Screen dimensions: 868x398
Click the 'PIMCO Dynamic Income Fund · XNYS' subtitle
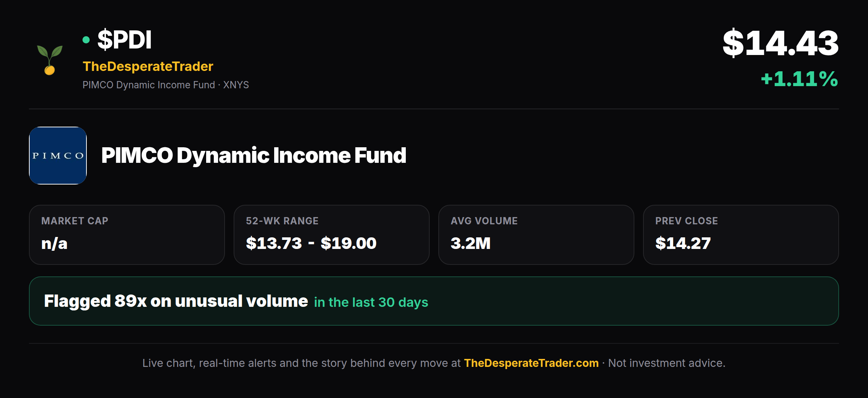click(x=166, y=85)
